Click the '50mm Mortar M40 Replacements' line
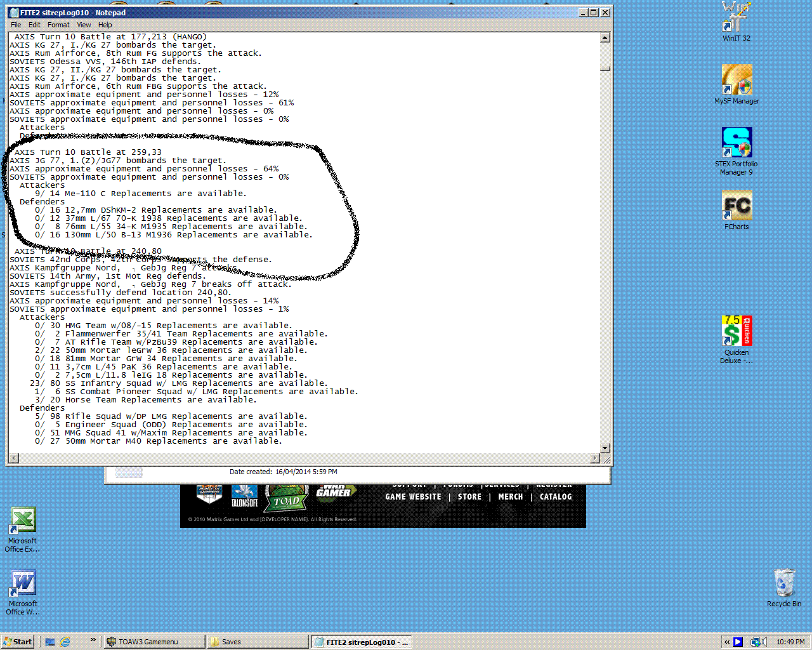The width and height of the screenshot is (812, 650). pos(158,441)
